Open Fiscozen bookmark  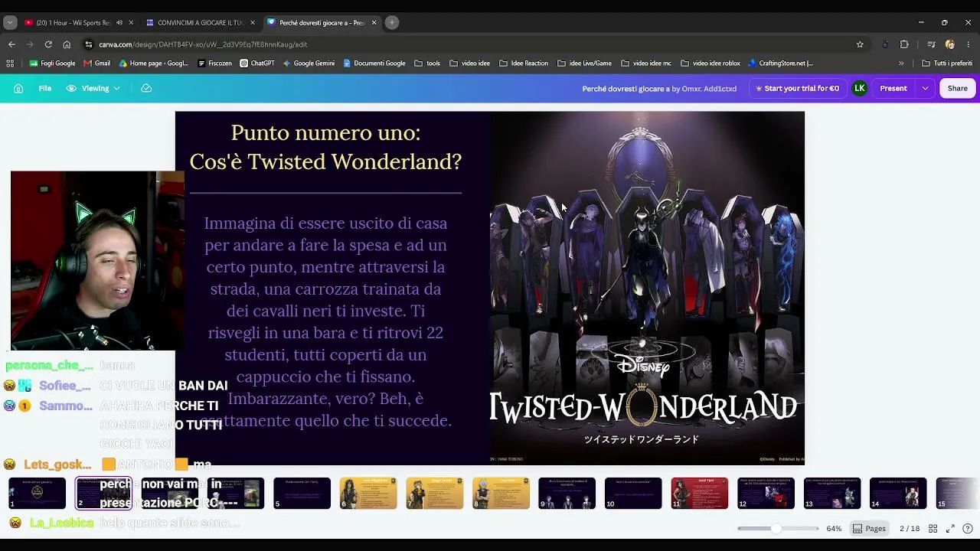pyautogui.click(x=214, y=64)
